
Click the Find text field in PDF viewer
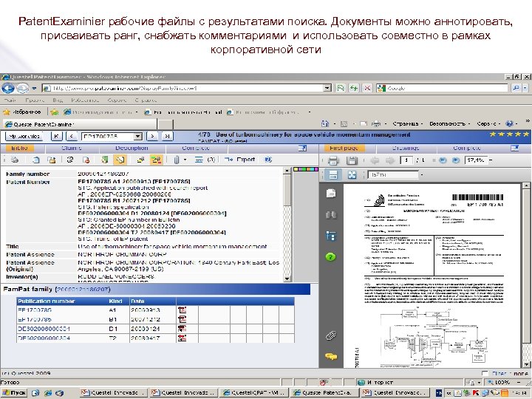393,174
